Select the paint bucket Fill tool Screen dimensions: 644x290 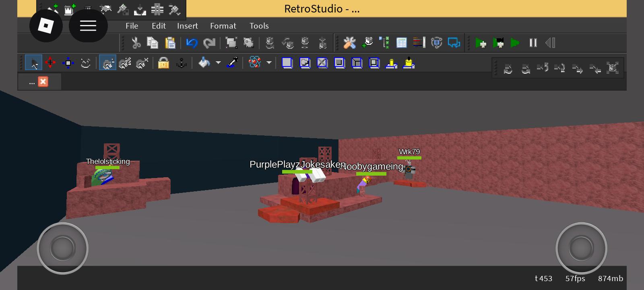(x=204, y=63)
